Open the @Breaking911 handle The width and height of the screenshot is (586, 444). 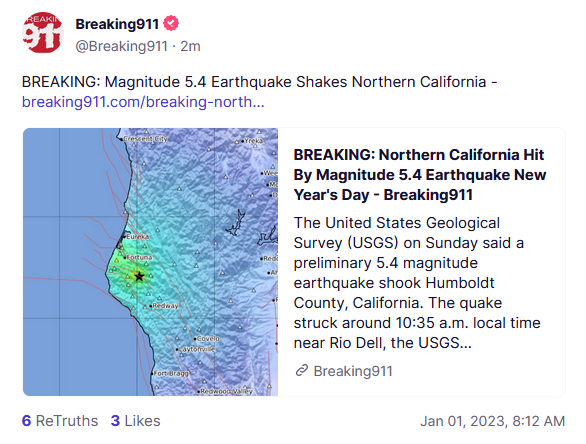[x=121, y=46]
